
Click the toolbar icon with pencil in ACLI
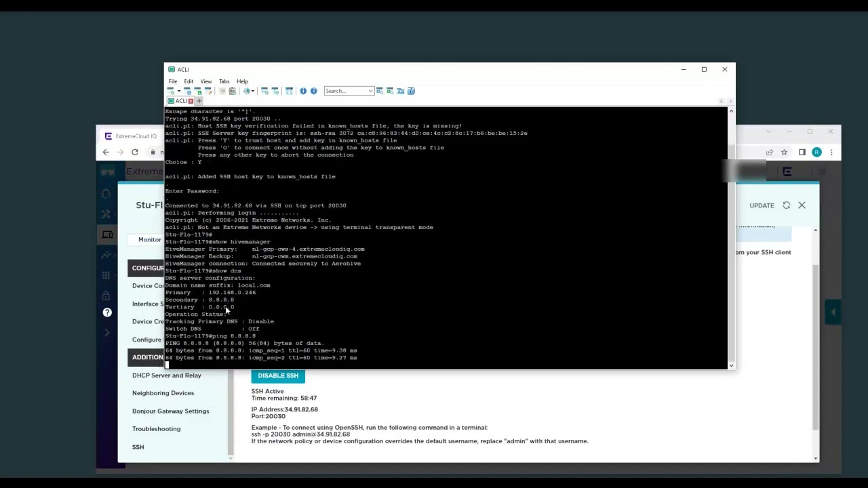coord(208,91)
